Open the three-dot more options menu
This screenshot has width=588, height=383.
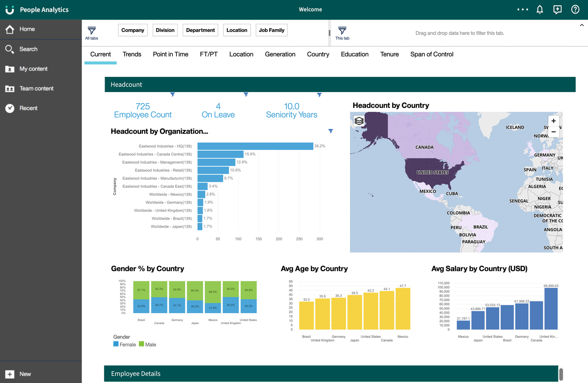tap(523, 10)
